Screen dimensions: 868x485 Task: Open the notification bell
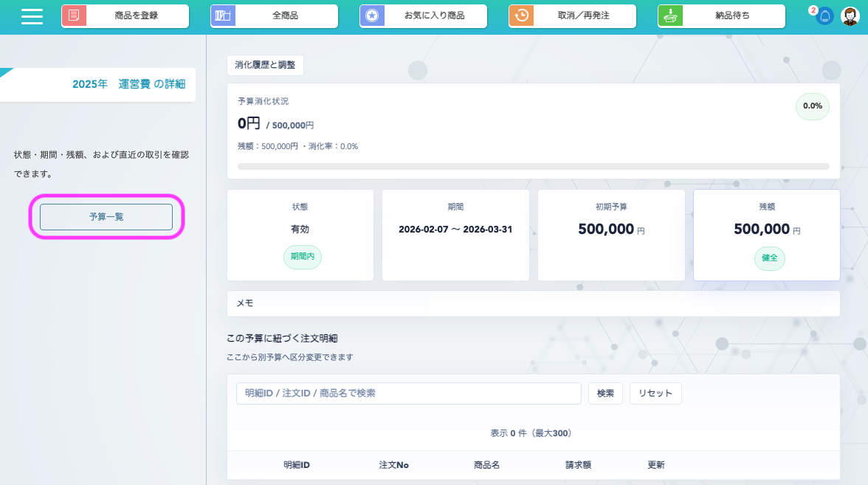tap(825, 16)
